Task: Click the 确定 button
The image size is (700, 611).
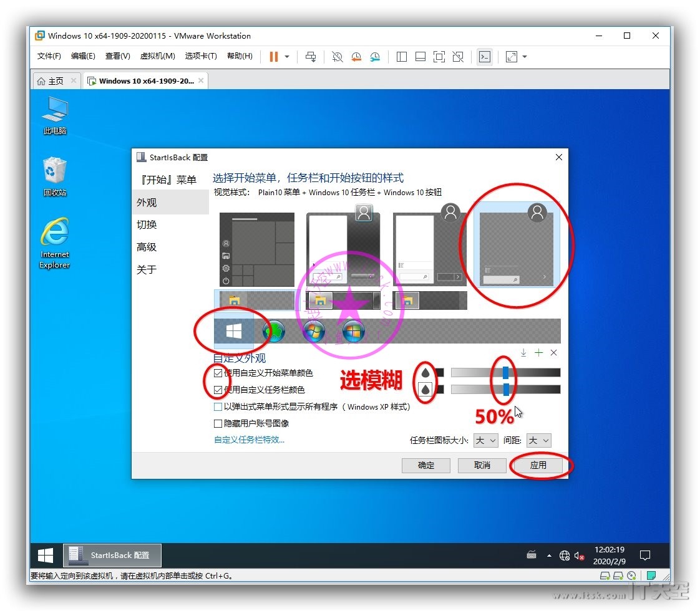Action: [426, 465]
